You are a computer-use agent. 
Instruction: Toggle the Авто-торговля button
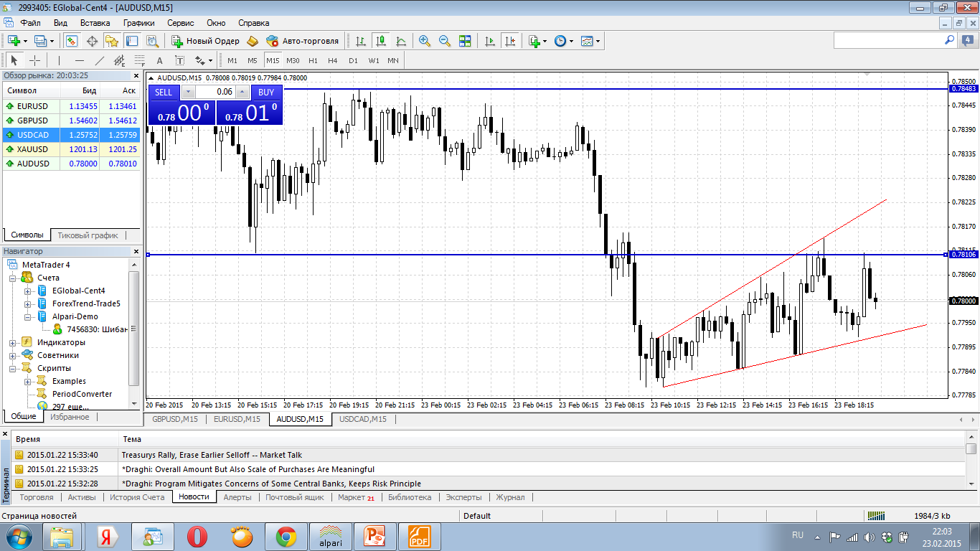pyautogui.click(x=303, y=41)
